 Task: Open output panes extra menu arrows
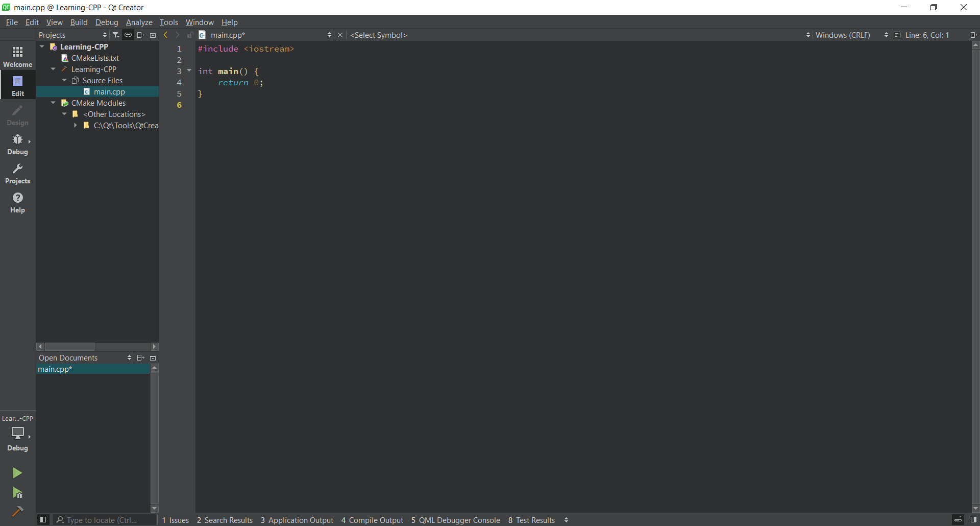click(x=566, y=520)
